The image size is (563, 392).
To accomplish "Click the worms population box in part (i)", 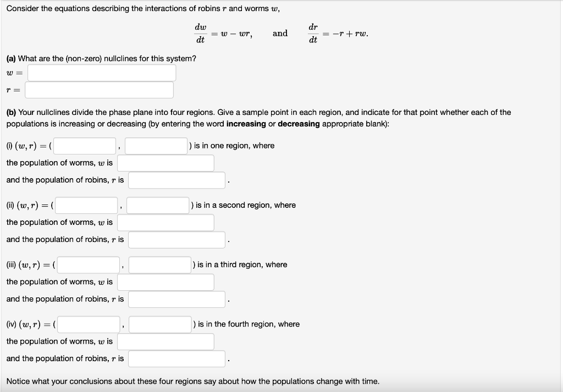I will pos(166,163).
